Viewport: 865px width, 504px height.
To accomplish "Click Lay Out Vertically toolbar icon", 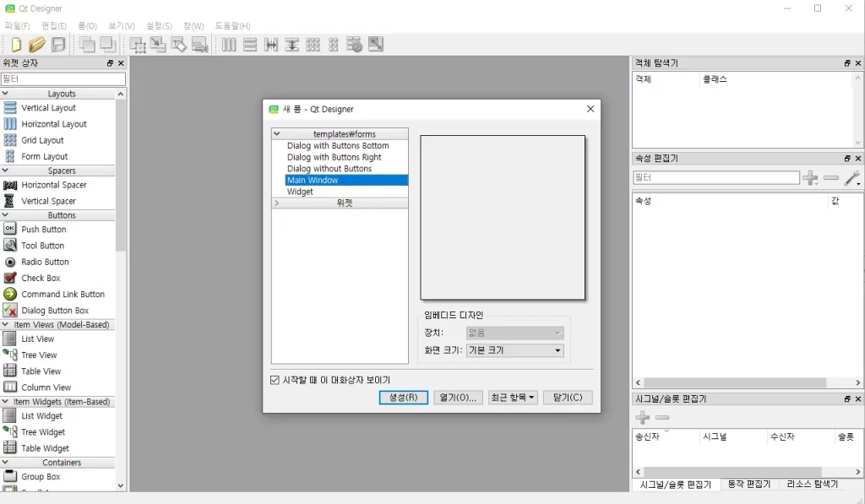I will point(250,45).
